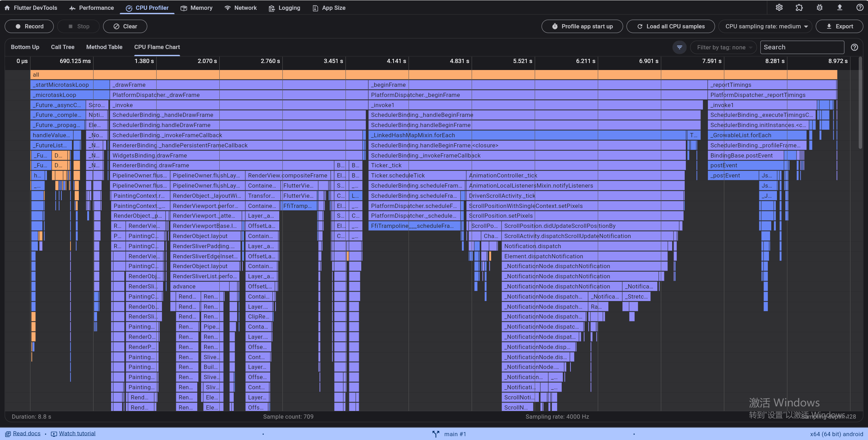This screenshot has width=868, height=440.
Task: Open the DevTools extensions puzzle icon
Action: [x=799, y=8]
